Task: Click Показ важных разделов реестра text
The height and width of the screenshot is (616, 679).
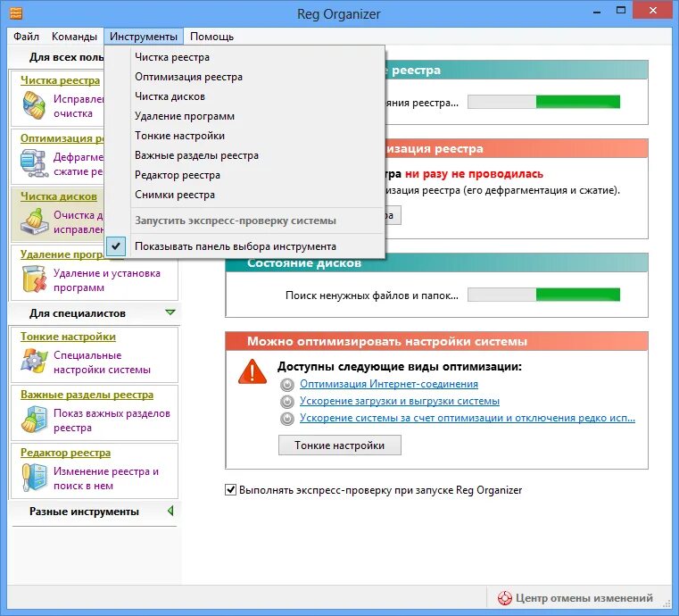Action: tap(112, 420)
